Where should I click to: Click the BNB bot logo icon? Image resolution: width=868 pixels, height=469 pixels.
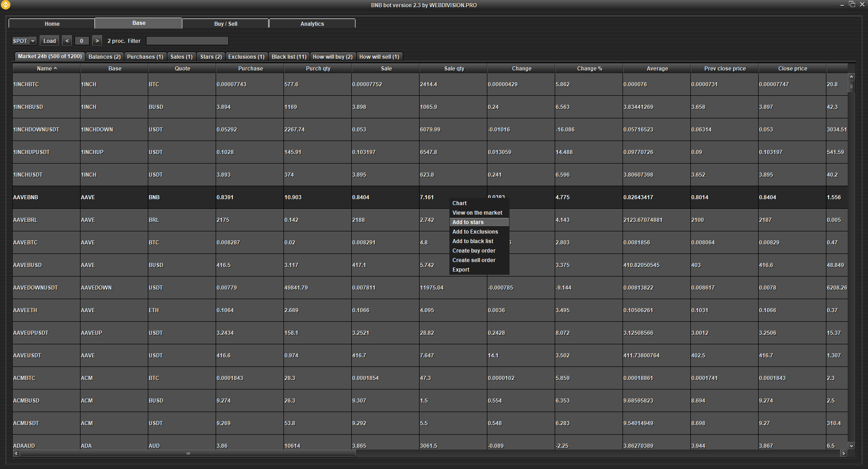5,5
